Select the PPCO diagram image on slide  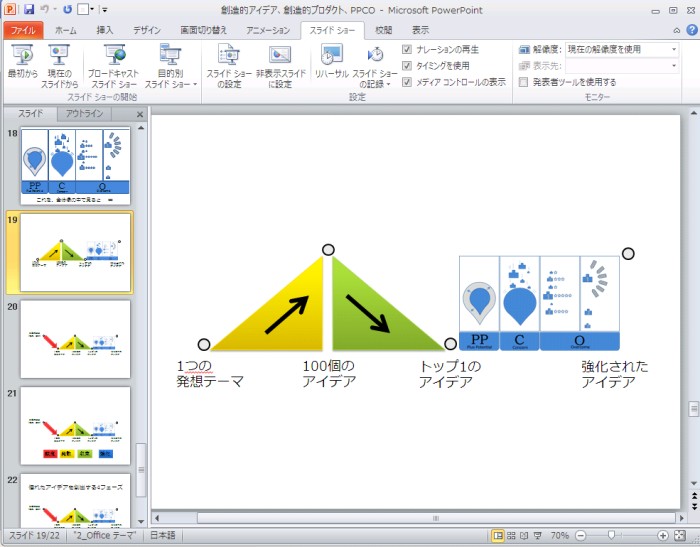coord(539,303)
